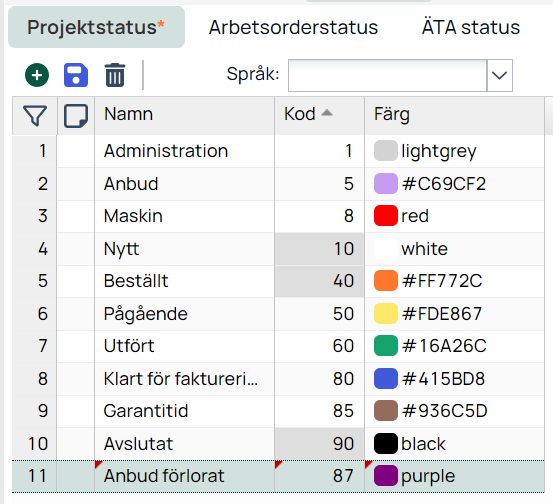This screenshot has width=553, height=504.
Task: Click the trash can delete icon
Action: [x=115, y=75]
